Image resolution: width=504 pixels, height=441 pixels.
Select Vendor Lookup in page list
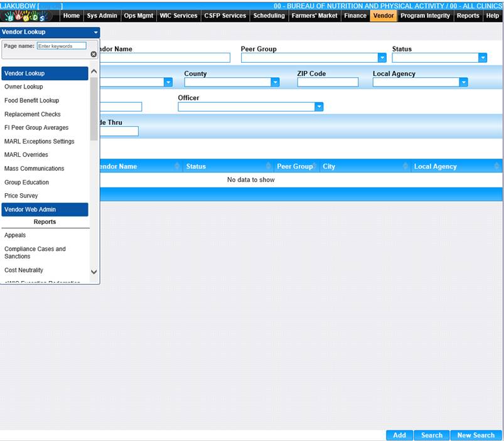(45, 73)
